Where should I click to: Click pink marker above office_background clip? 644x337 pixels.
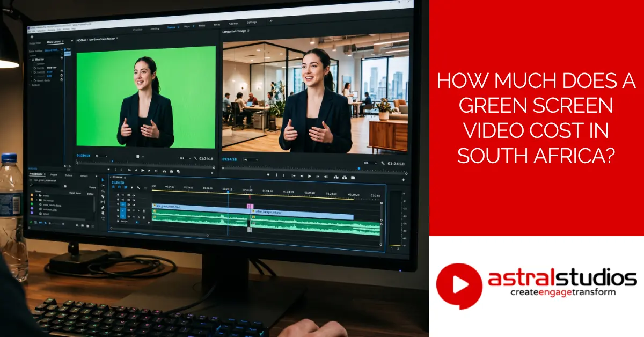(250, 206)
